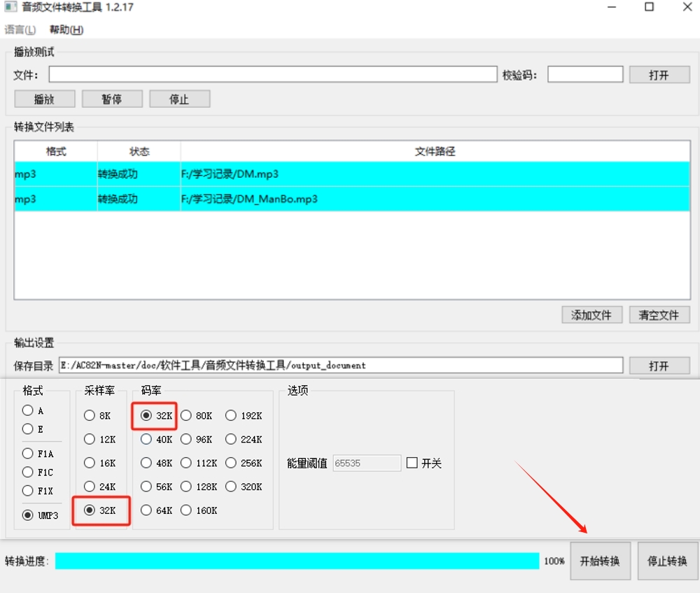The image size is (700, 593).
Task: Click 打开 button next to 校验码
Action: (x=659, y=75)
